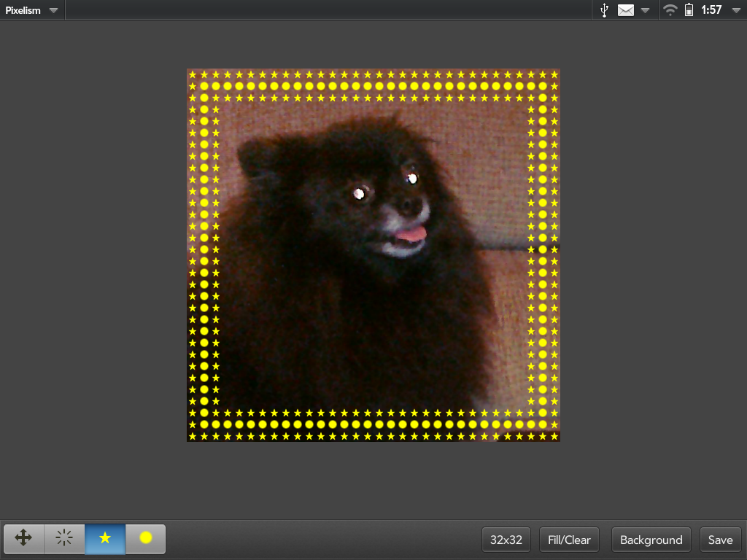747x560 pixels.
Task: Tap the battery status icon
Action: point(689,10)
